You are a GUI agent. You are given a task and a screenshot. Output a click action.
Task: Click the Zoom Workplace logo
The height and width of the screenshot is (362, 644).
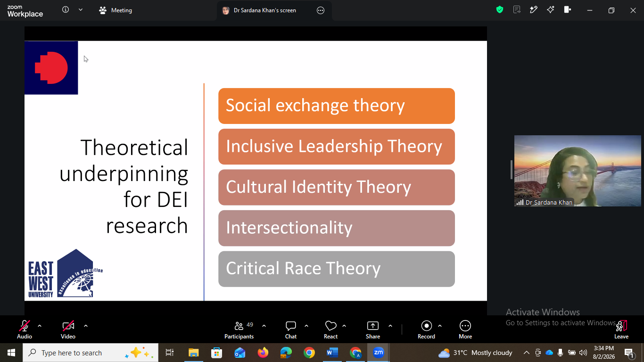pos(25,11)
